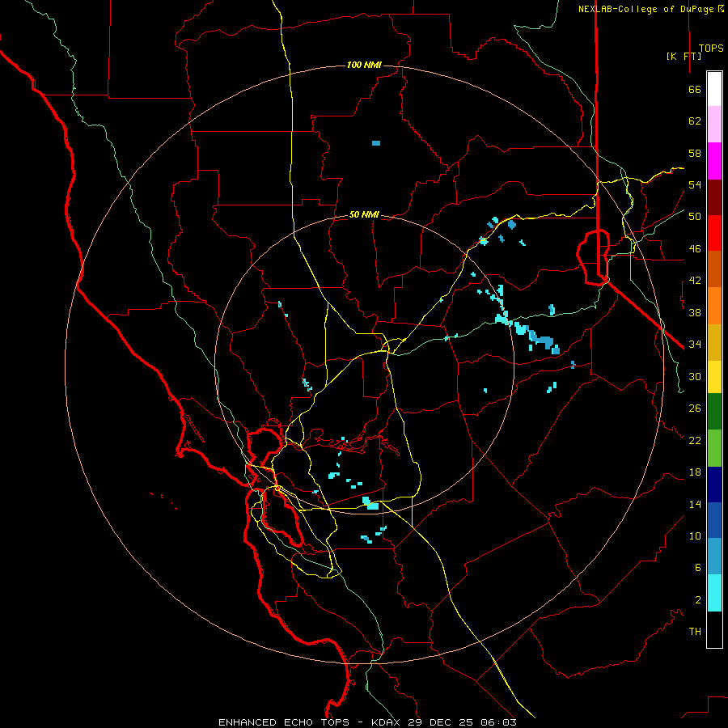This screenshot has height=728, width=728.
Task: Click the '[K FT]' units label
Action: [684, 56]
